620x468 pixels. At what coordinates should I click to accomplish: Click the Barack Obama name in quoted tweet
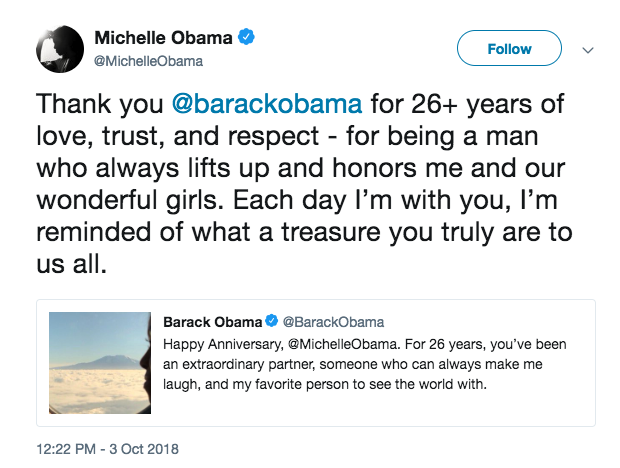212,321
